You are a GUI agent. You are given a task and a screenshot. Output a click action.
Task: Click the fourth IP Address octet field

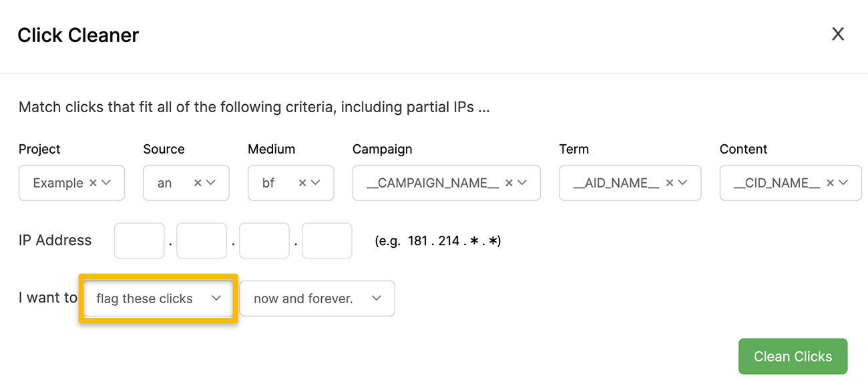click(327, 240)
